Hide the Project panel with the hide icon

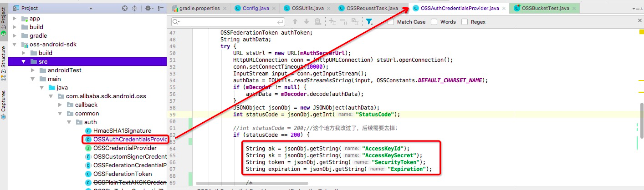(160, 8)
